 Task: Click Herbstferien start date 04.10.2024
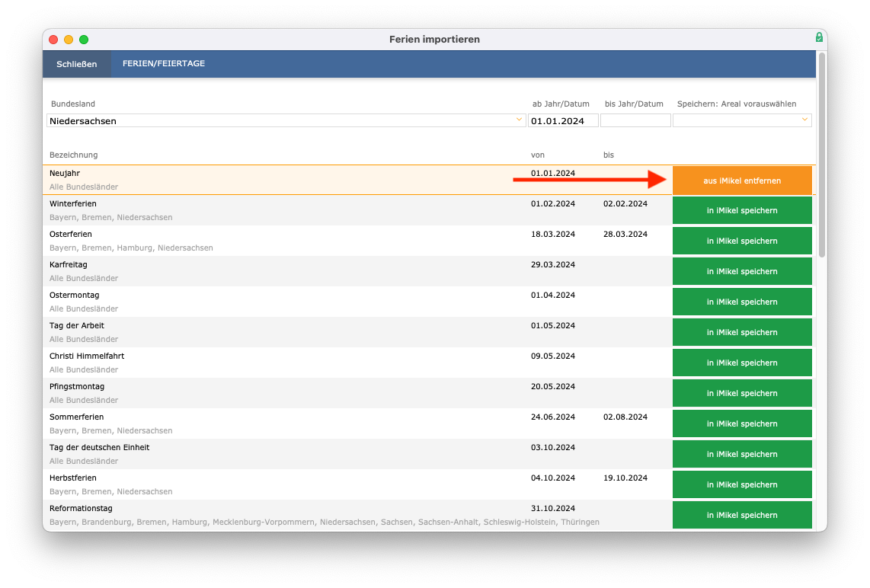(x=552, y=478)
